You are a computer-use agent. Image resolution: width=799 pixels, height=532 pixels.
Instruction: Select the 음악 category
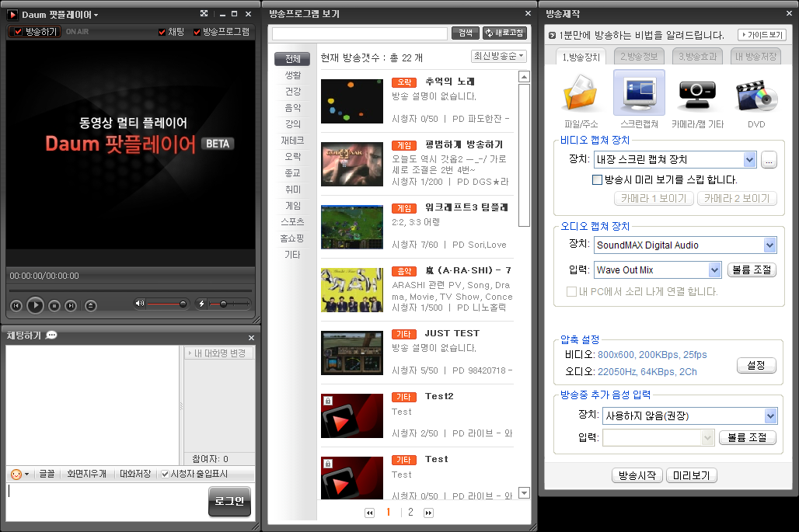(x=292, y=108)
